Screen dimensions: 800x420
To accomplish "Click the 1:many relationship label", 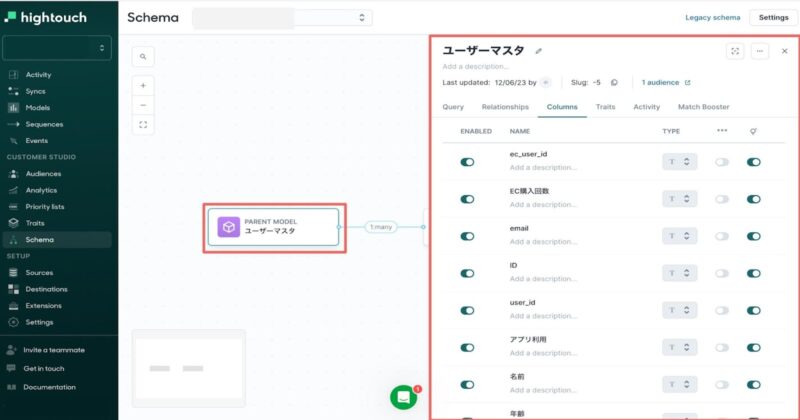I will [x=381, y=227].
